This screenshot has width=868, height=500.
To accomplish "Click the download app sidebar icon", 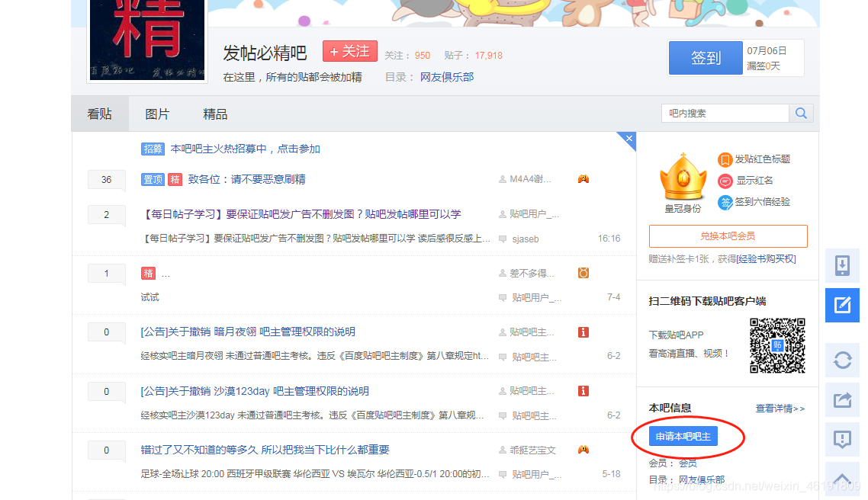I will coord(842,266).
